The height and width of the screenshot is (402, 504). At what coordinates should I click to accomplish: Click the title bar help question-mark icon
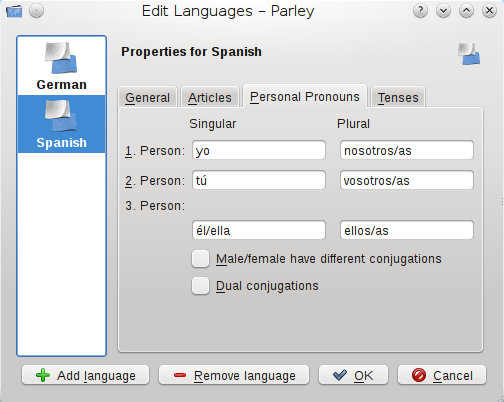pos(421,11)
